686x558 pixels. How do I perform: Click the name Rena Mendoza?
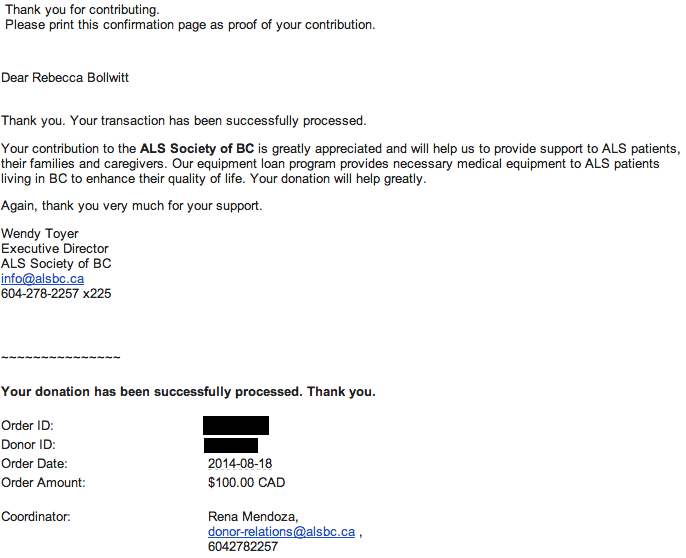[x=253, y=517]
